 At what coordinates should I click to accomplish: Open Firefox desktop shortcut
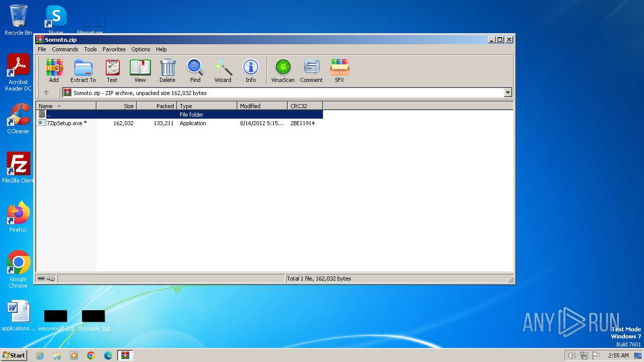(18, 217)
